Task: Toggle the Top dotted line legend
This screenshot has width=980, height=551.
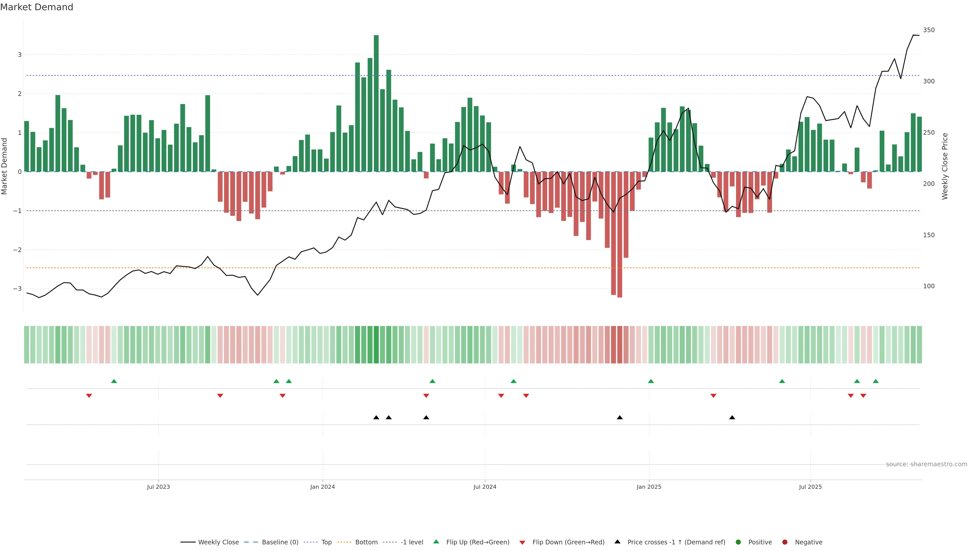Action: pos(326,542)
